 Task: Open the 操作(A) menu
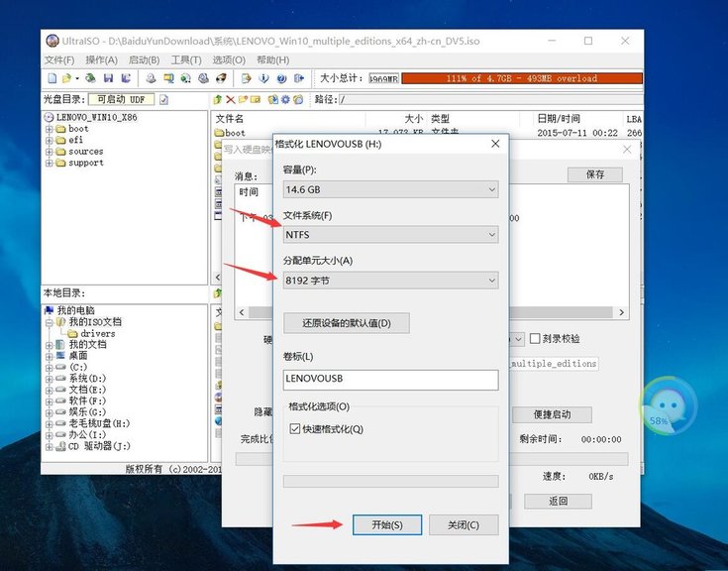click(101, 59)
